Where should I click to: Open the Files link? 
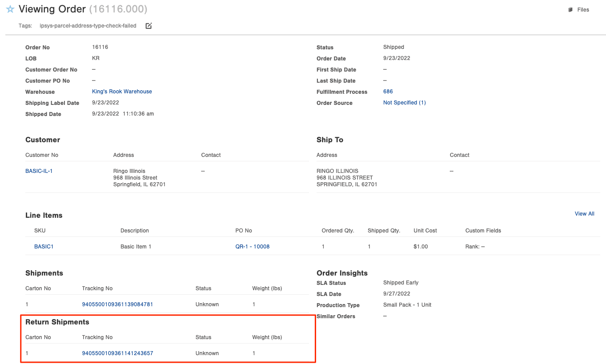tap(583, 10)
